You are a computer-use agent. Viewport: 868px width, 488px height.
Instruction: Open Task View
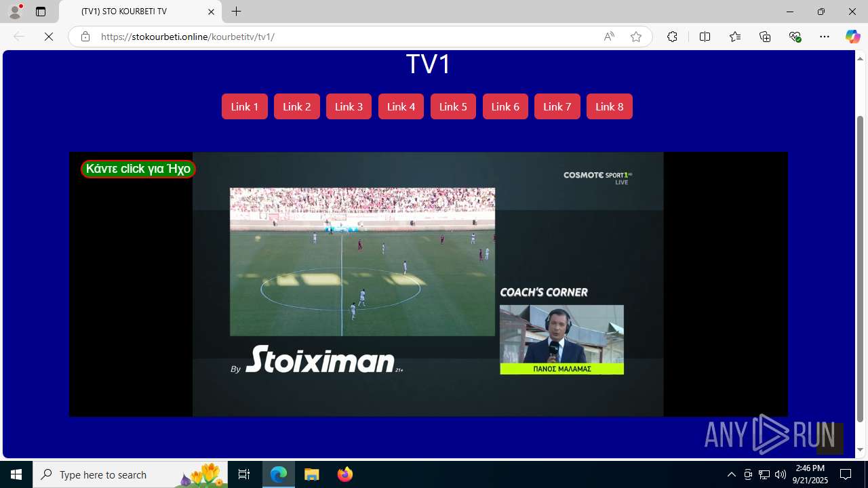point(244,474)
